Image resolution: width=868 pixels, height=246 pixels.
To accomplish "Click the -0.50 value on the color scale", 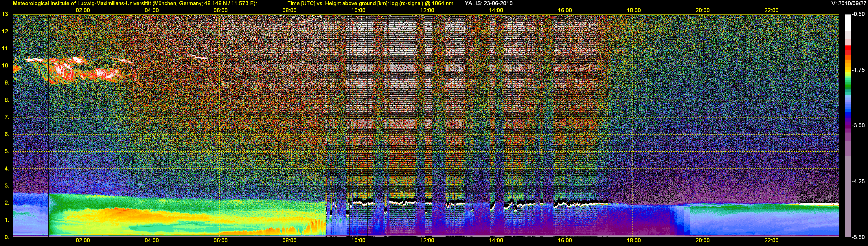I will tap(858, 14).
